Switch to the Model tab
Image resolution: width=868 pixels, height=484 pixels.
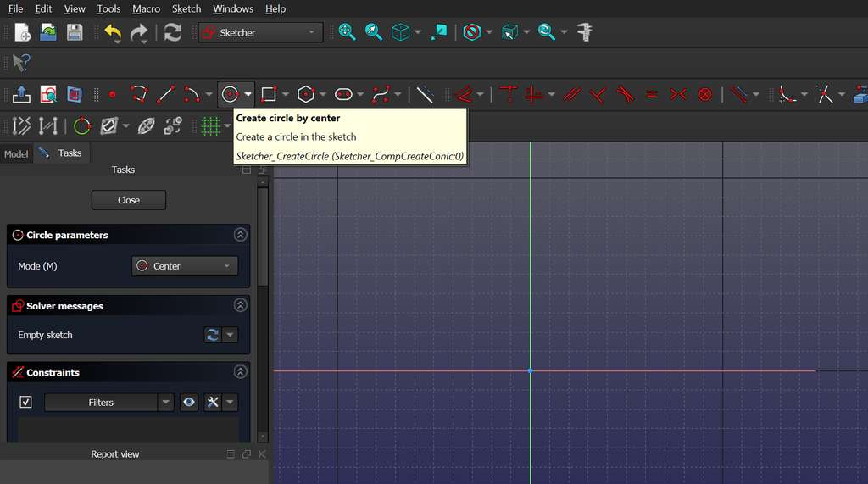tap(16, 154)
